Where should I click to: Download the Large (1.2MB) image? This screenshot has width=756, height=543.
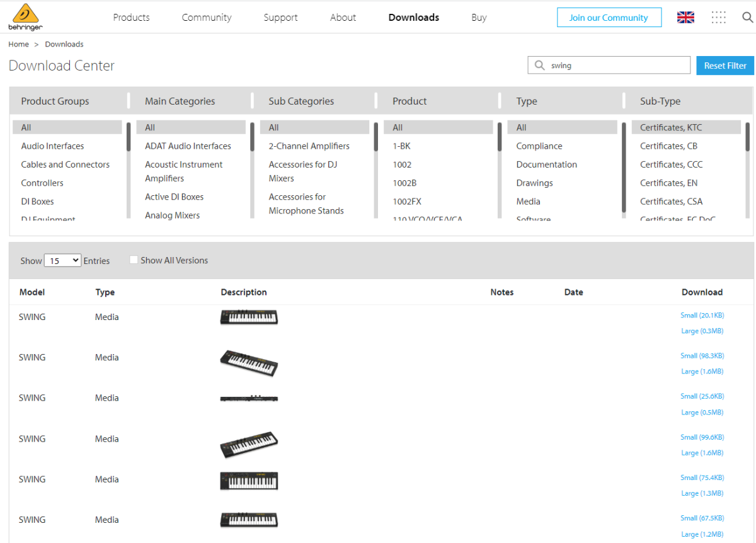(x=702, y=534)
